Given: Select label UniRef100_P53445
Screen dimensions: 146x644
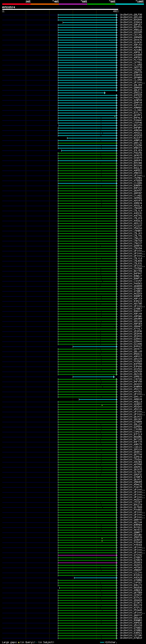Looking at the screenshot, I should click(x=131, y=610).
